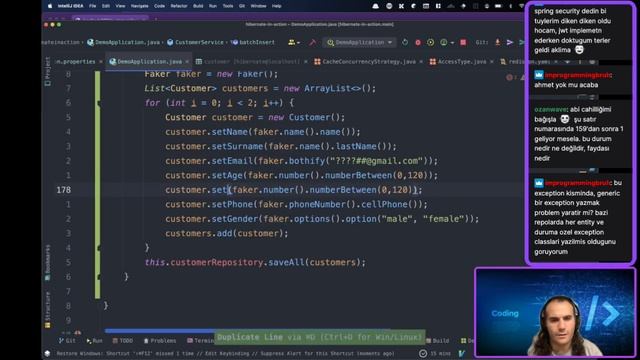Open the Terminal tool window button

click(200, 341)
